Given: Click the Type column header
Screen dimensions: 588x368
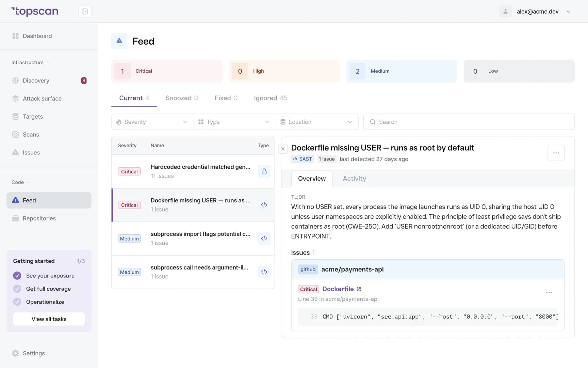Looking at the screenshot, I should click(263, 145).
